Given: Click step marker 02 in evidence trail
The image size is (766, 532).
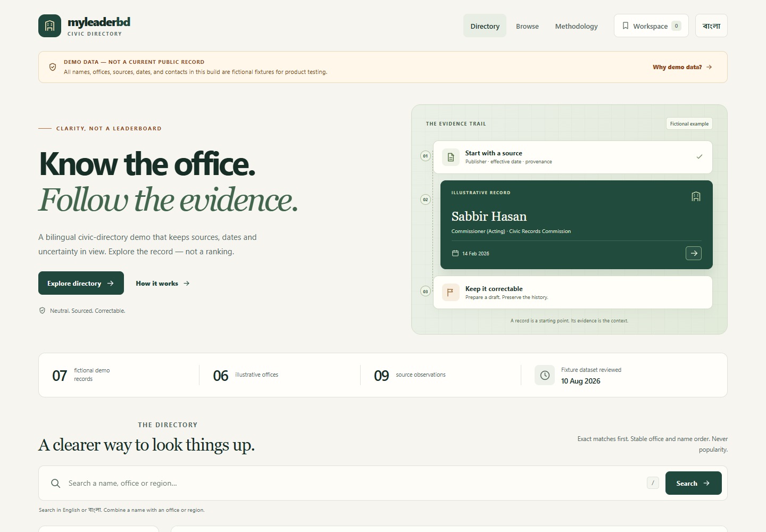Looking at the screenshot, I should (x=425, y=199).
